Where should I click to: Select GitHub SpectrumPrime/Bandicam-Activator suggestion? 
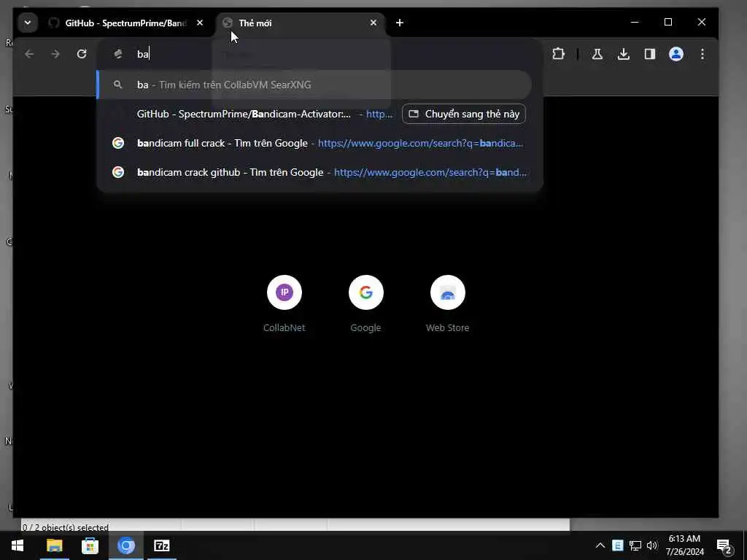pos(249,114)
